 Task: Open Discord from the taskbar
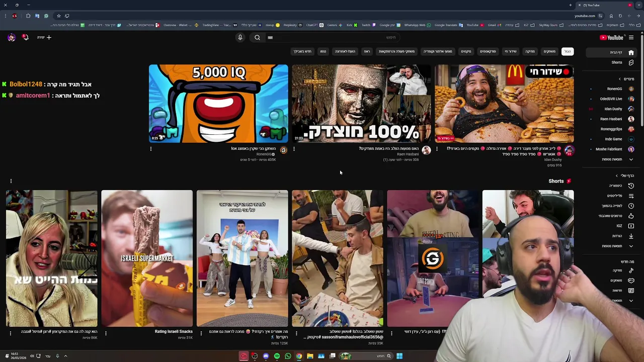point(266,356)
